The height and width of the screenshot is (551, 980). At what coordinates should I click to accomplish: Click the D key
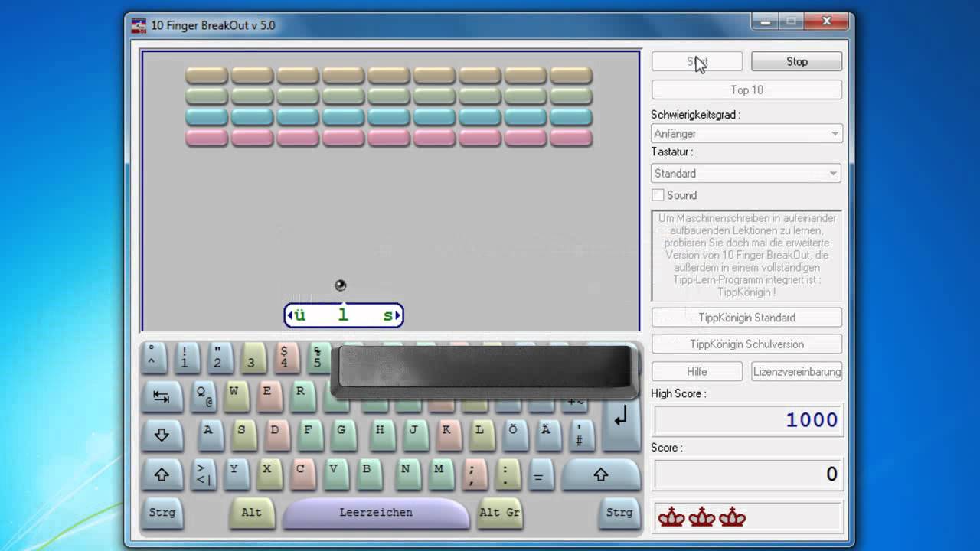pyautogui.click(x=276, y=435)
